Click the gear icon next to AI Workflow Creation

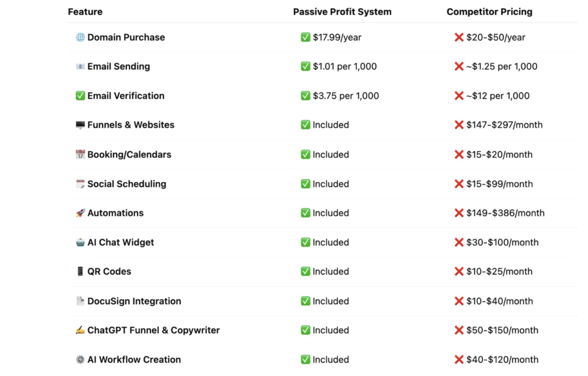pos(80,360)
